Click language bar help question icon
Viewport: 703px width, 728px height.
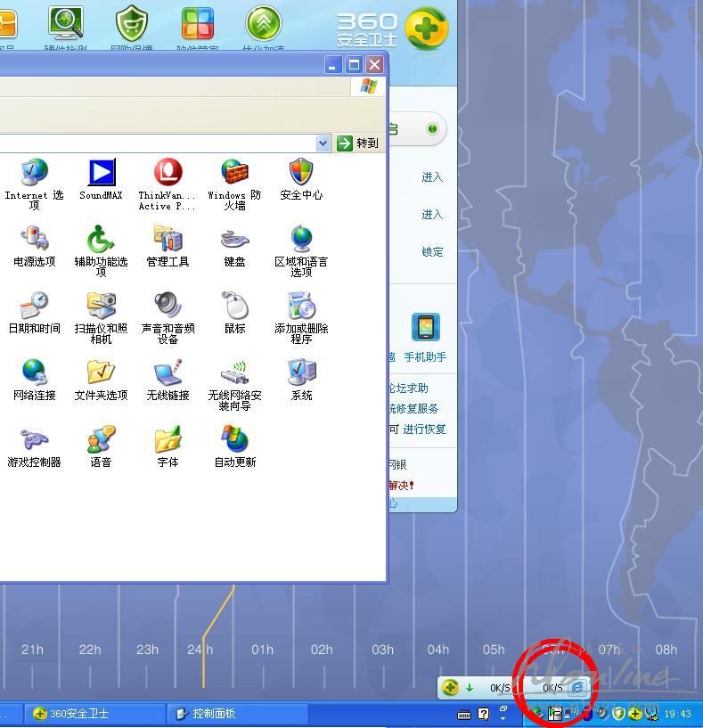point(484,714)
